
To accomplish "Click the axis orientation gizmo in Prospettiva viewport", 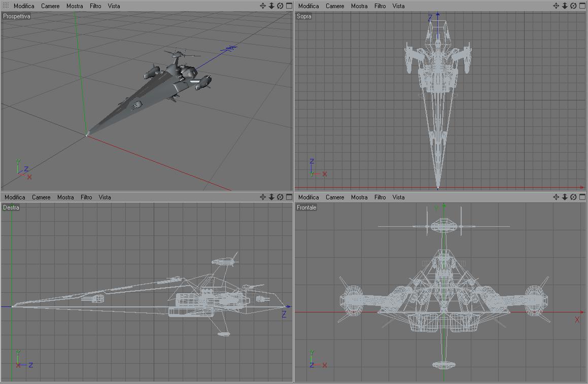I will pos(23,169).
